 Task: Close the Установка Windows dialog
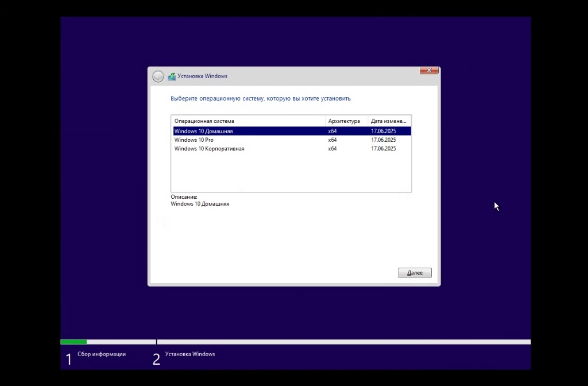click(429, 70)
